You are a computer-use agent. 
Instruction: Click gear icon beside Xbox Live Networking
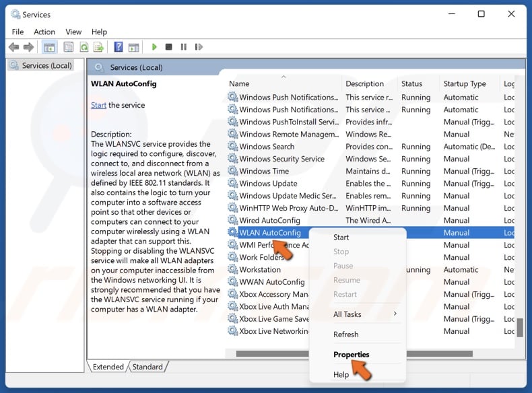[232, 330]
